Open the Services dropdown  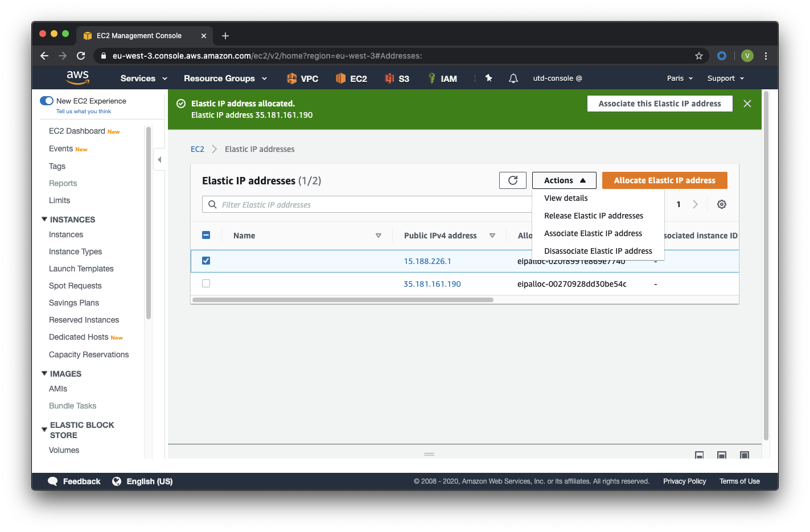[144, 79]
